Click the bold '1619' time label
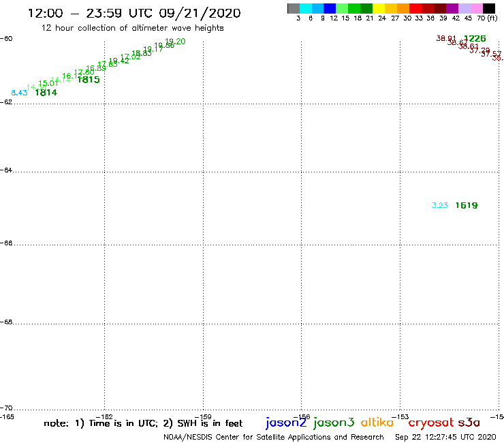 point(467,205)
